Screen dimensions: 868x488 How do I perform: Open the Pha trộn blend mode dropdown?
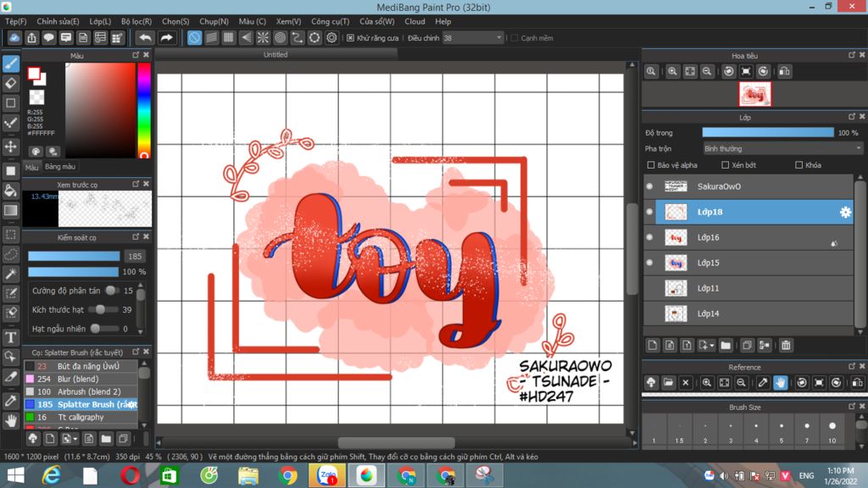(x=782, y=149)
